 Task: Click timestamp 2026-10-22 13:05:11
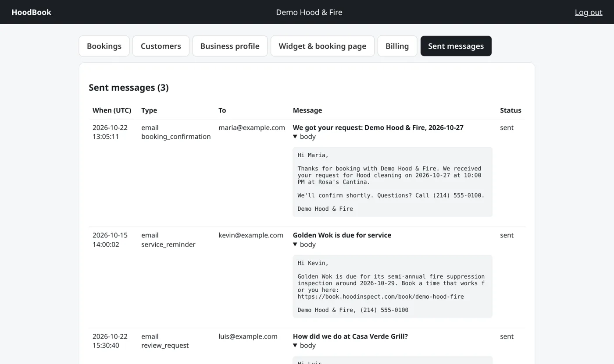click(x=110, y=132)
